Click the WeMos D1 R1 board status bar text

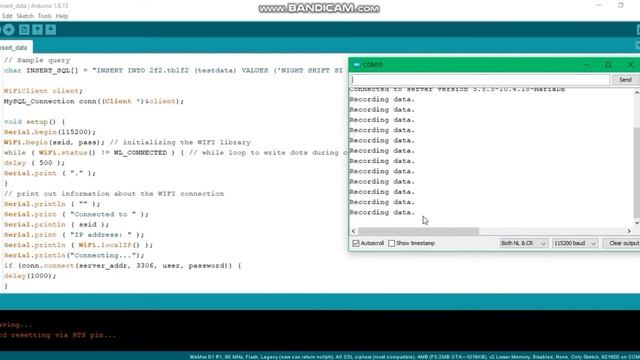pos(414,357)
